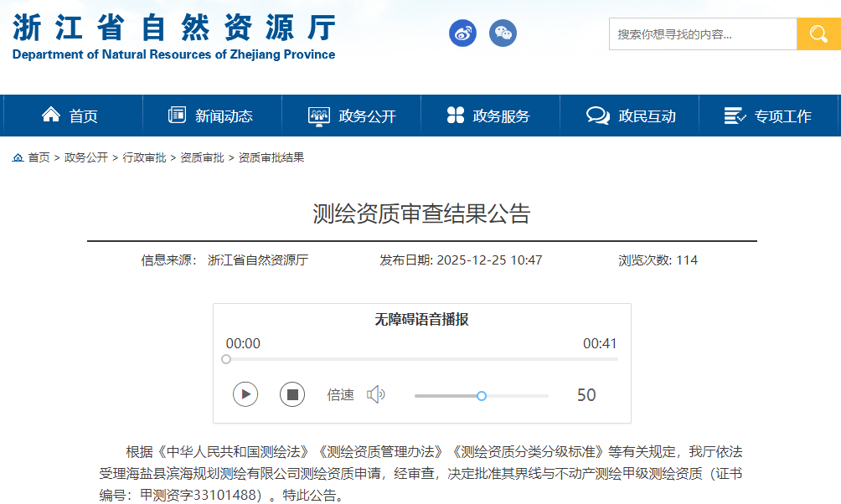841x504 pixels.
Task: Go to the 政务公开 navigation tab
Action: click(352, 116)
